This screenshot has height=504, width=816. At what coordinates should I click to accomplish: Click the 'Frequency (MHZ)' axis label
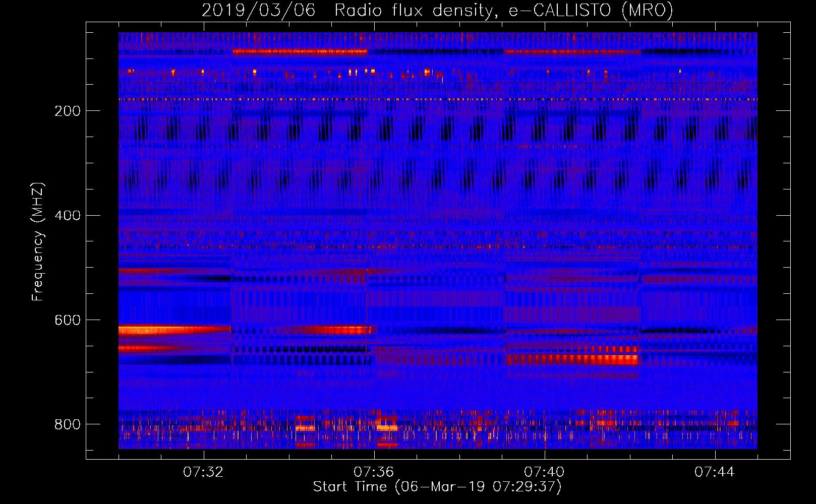point(37,242)
